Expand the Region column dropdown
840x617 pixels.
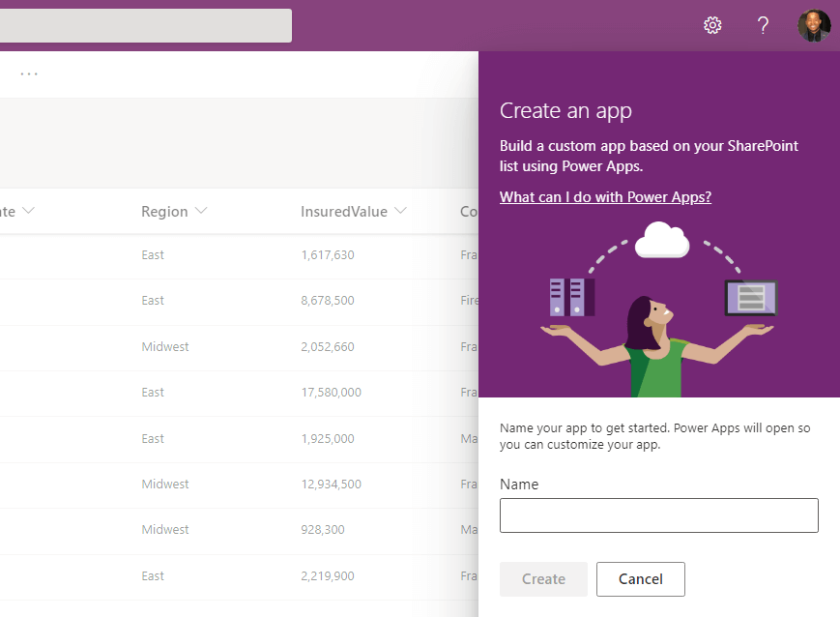pos(201,211)
